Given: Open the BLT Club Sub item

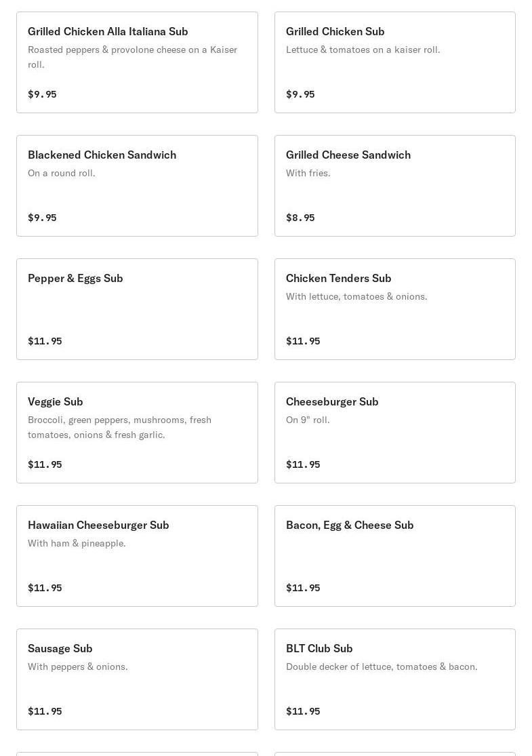Looking at the screenshot, I should click(394, 679).
